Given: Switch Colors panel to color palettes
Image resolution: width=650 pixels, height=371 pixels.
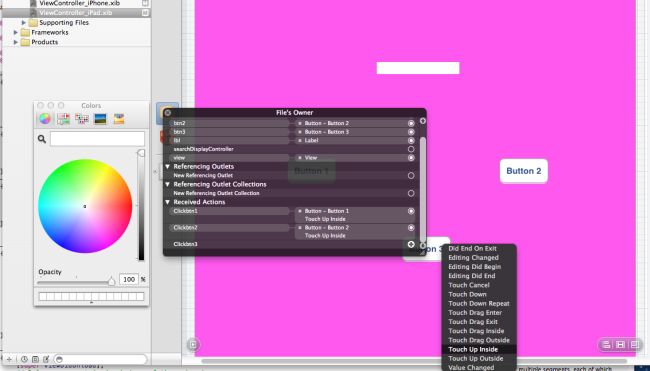Looking at the screenshot, I should 82,119.
